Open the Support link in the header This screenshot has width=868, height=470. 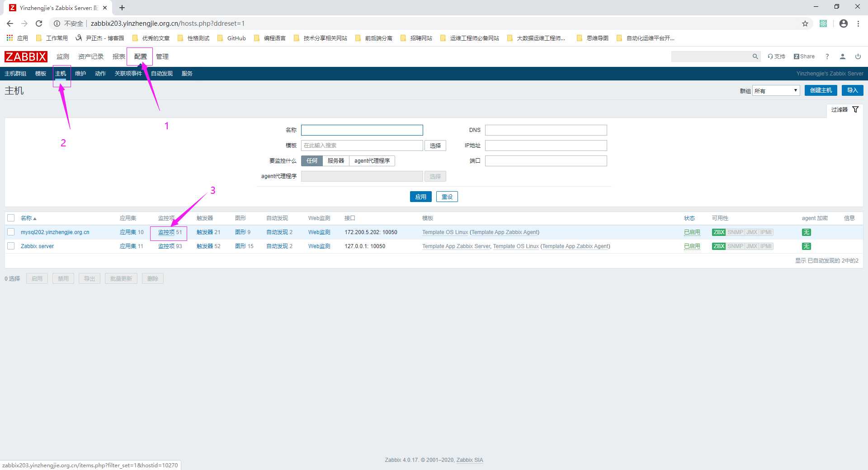[x=776, y=56]
